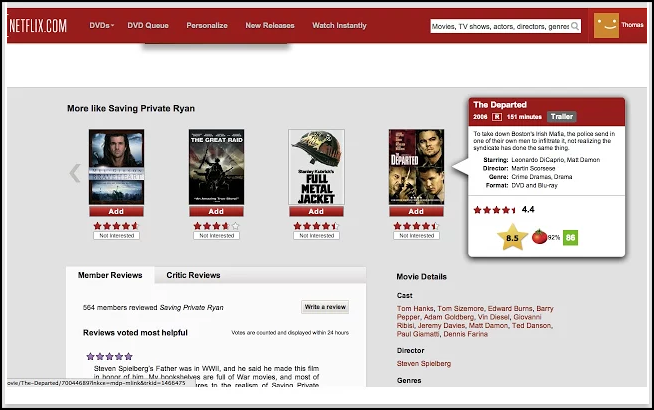This screenshot has width=654, height=410.
Task: Mark The Great Raid as Not Interested
Action: (x=216, y=236)
